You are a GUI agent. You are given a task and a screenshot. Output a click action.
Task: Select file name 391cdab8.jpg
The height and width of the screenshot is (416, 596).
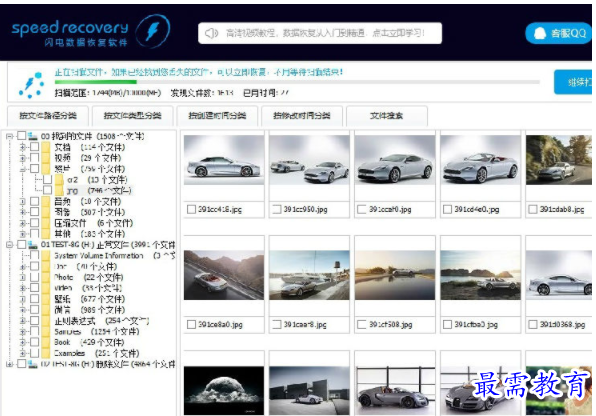[562, 209]
